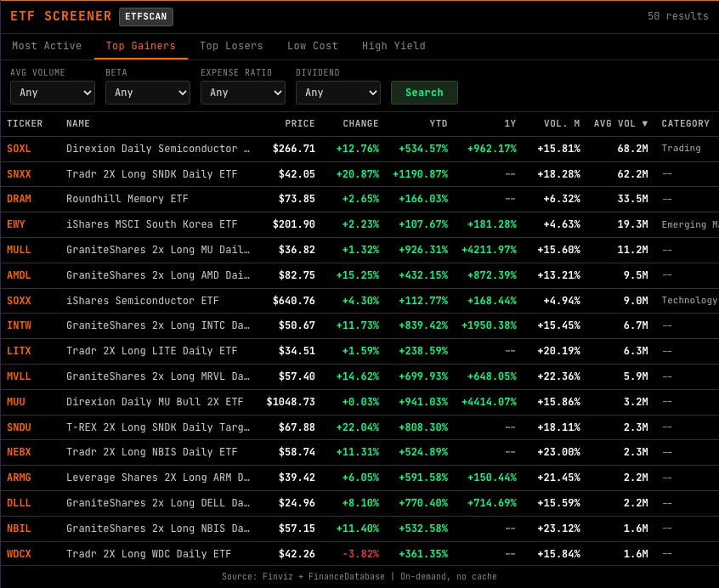Click the $201.90 price cell
The height and width of the screenshot is (588, 719).
point(294,224)
